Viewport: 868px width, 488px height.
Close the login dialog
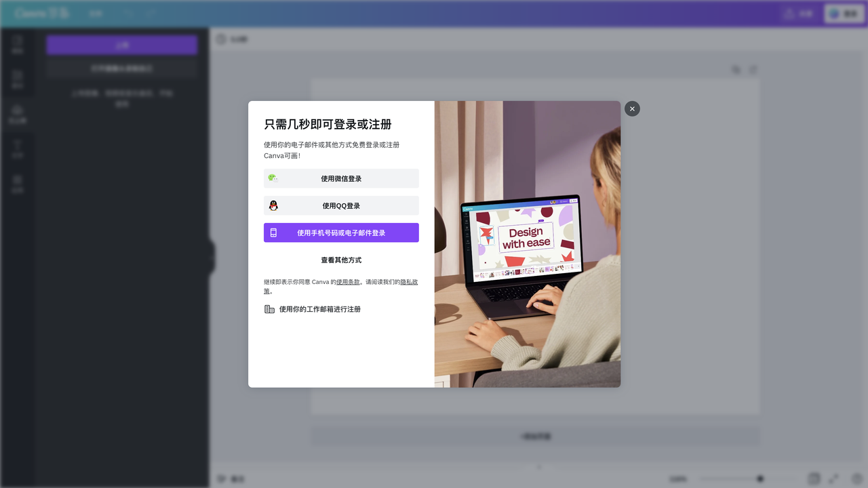pyautogui.click(x=632, y=108)
